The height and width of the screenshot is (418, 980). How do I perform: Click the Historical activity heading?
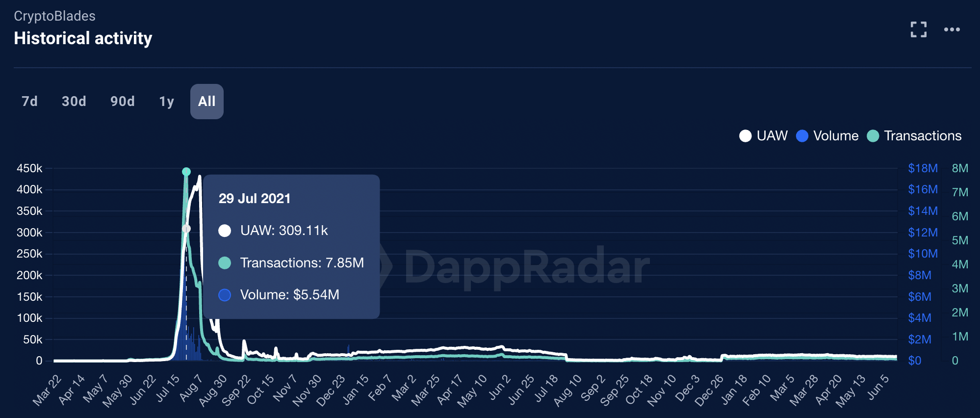83,38
